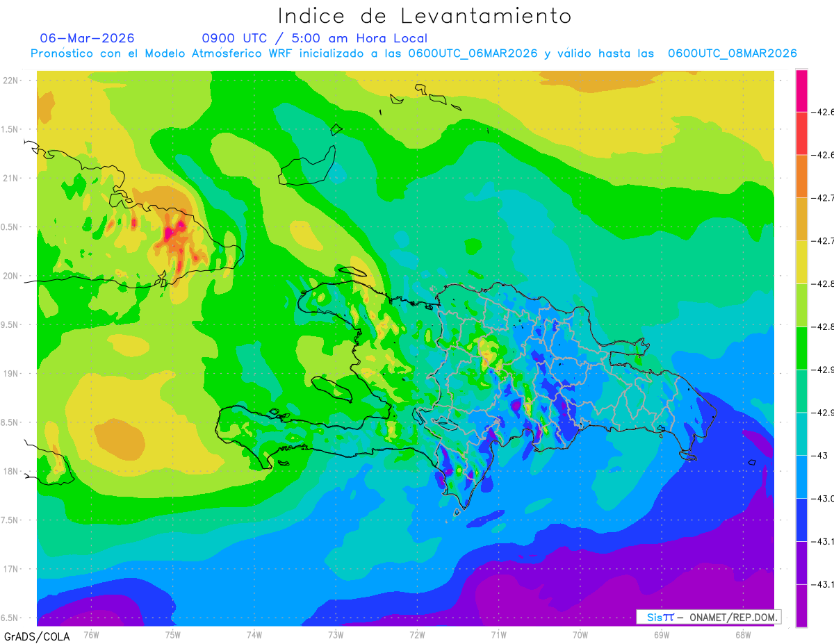Select the gold-amber legend color band
Image resolution: width=834 pixels, height=644 pixels.
pos(801,220)
